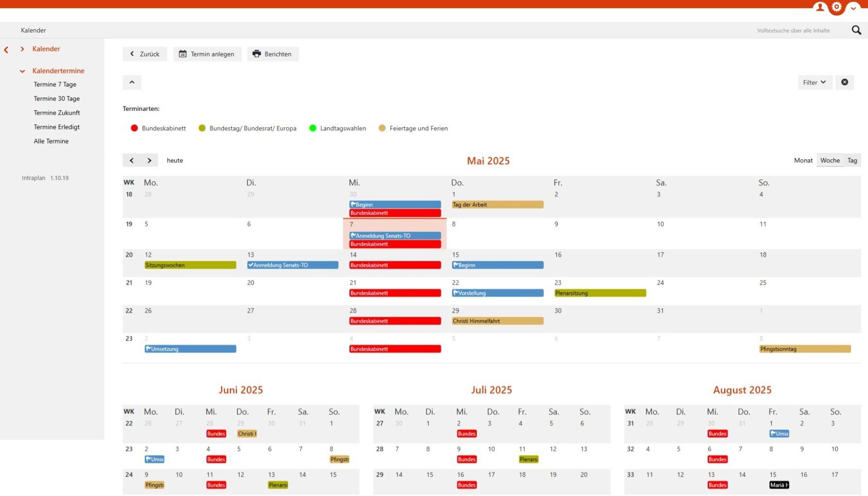Click the Volltextsuche search field
The height and width of the screenshot is (496, 868).
click(x=797, y=31)
